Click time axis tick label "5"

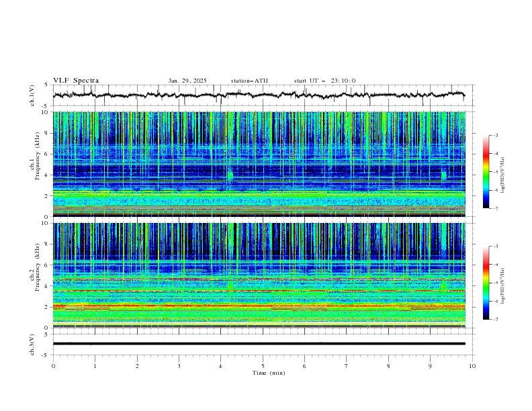pos(263,366)
